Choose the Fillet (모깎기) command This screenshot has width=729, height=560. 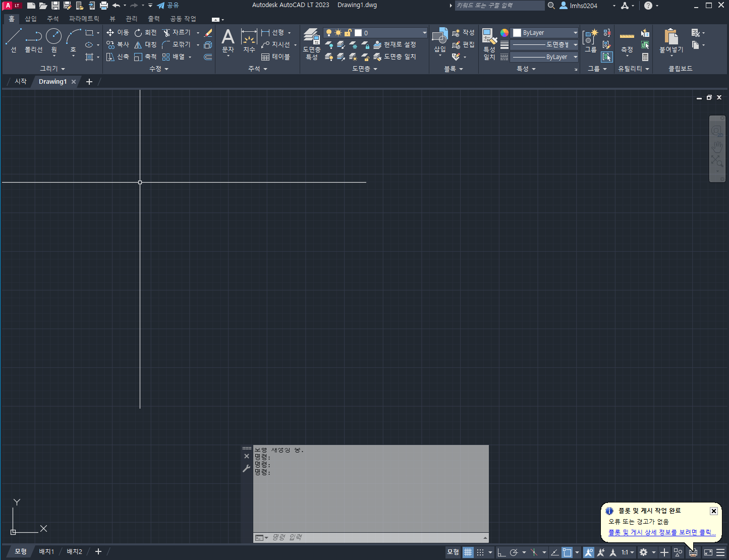point(176,44)
